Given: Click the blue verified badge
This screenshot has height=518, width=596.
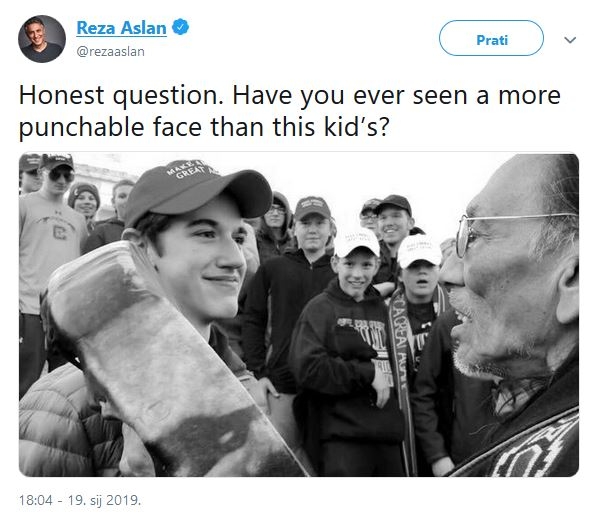Looking at the screenshot, I should point(181,27).
